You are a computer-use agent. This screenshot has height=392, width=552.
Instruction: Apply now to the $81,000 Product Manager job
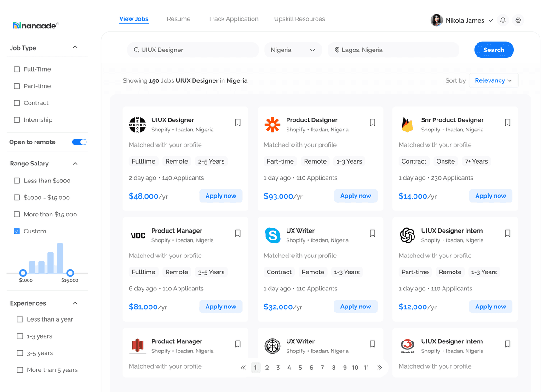(221, 307)
